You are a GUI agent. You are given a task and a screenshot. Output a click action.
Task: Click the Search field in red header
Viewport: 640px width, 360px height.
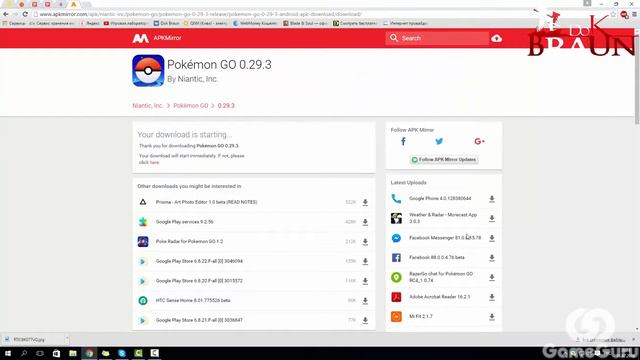(437, 38)
